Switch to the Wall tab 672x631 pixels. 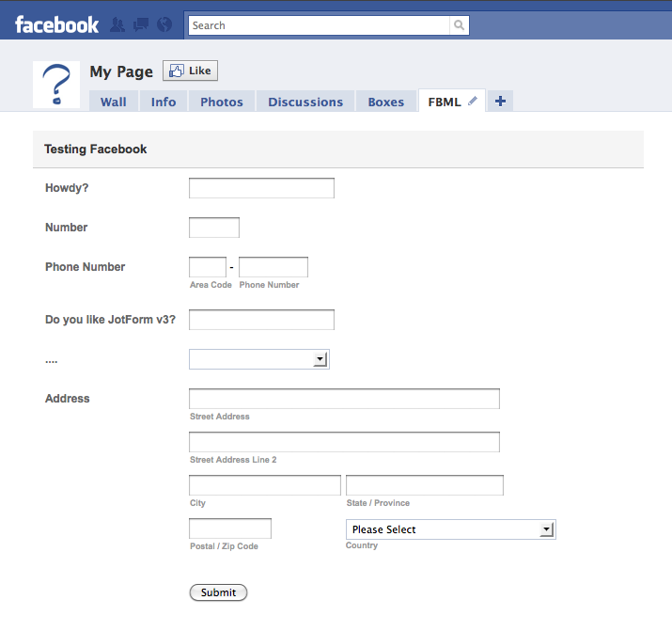pos(114,102)
